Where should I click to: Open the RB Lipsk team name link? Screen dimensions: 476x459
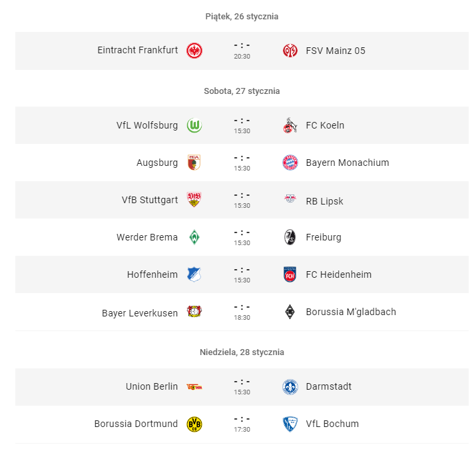point(324,201)
